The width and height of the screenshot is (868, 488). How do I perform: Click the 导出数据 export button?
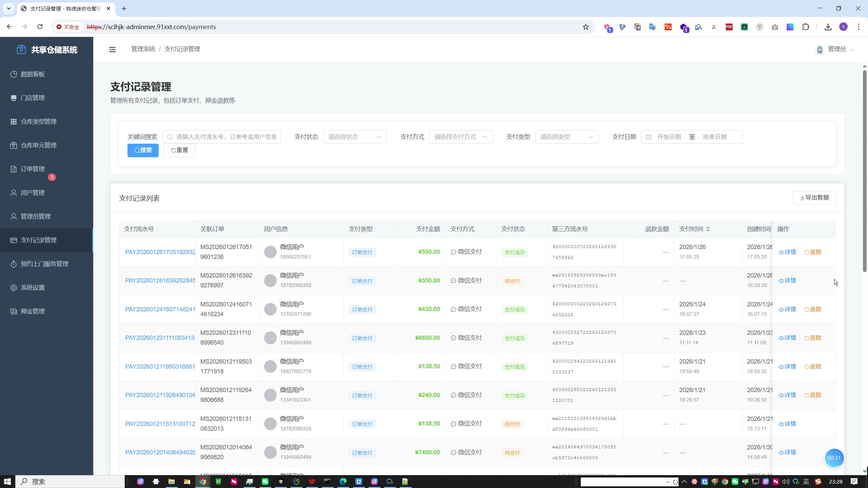click(814, 198)
